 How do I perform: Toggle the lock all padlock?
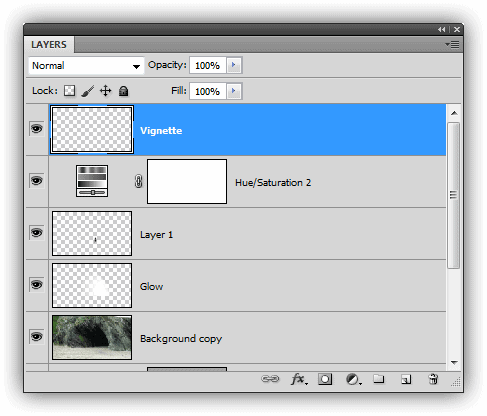click(124, 91)
